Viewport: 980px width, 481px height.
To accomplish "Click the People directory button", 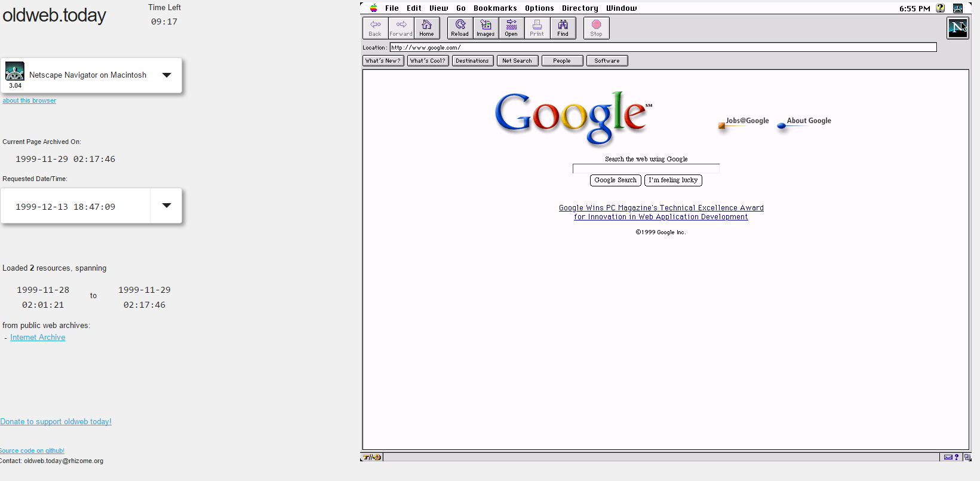I will click(562, 60).
